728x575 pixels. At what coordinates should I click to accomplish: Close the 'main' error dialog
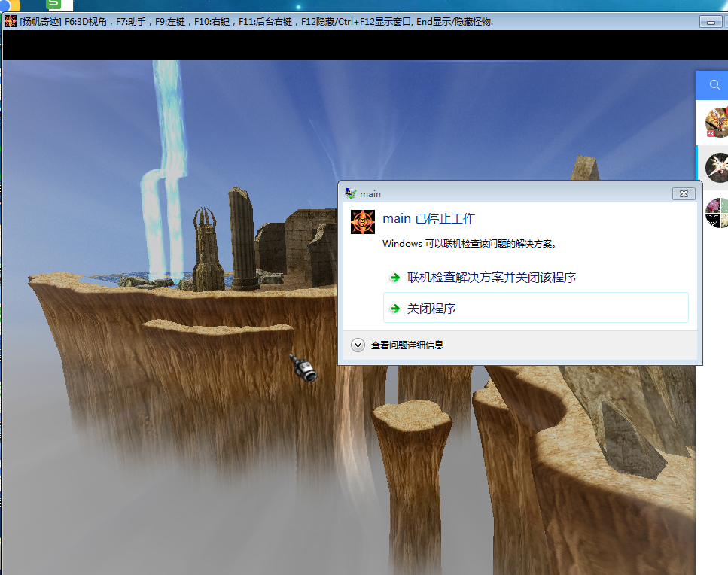click(684, 194)
